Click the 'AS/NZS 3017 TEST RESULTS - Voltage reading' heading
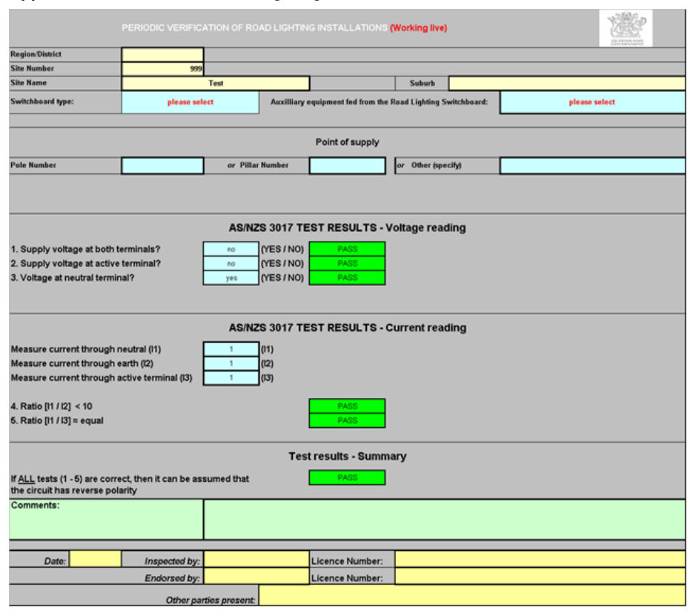 point(347,228)
